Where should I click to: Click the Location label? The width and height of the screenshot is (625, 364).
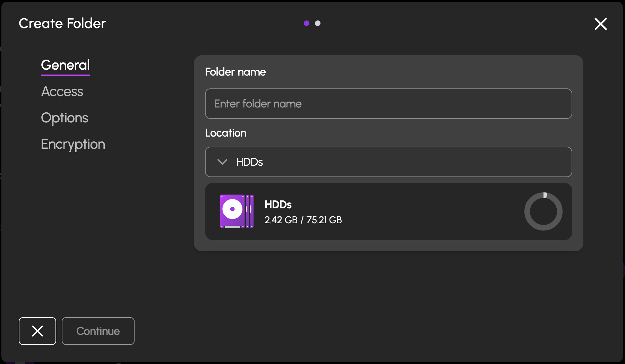point(225,133)
